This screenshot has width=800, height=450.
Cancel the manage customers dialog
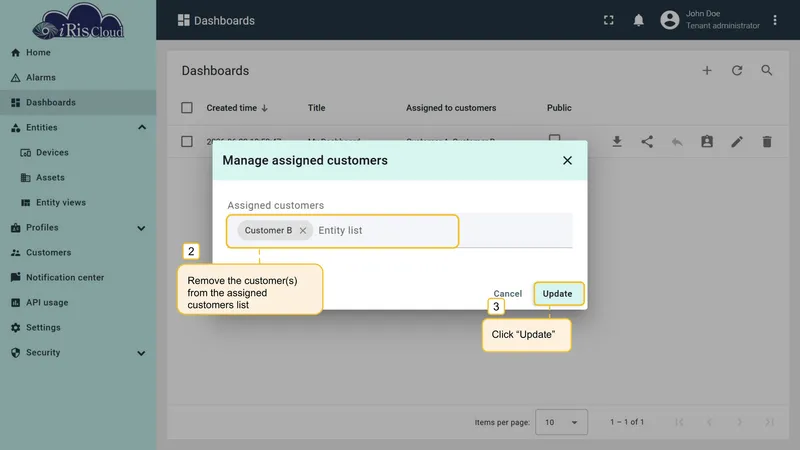point(507,293)
